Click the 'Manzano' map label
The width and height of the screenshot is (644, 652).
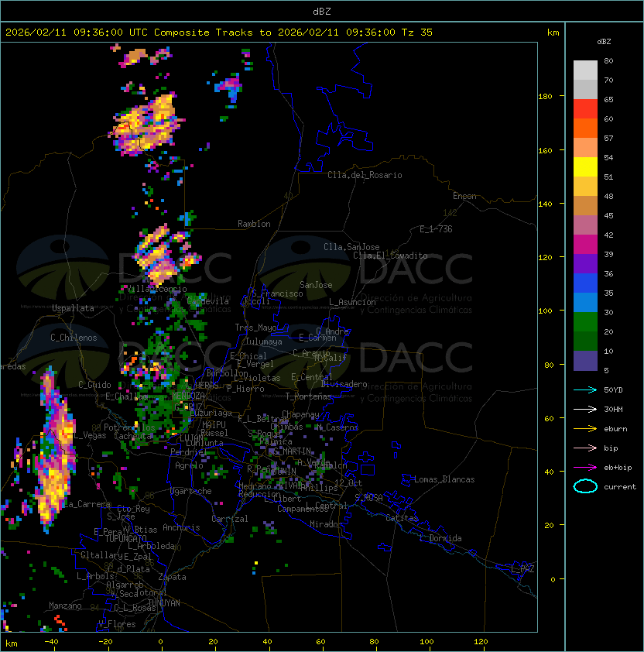tap(65, 606)
